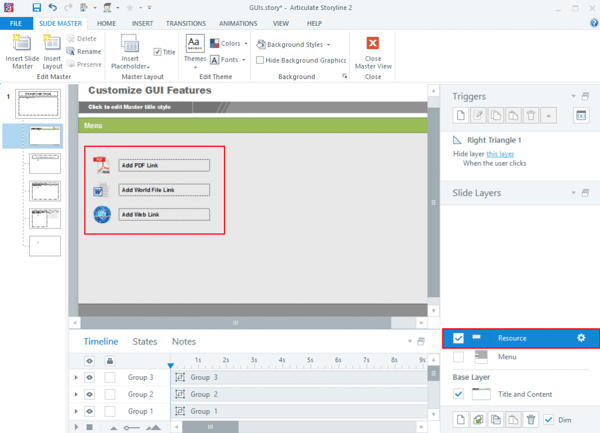Paste trigger in Triggers panel
The height and width of the screenshot is (433, 600).
(x=514, y=115)
